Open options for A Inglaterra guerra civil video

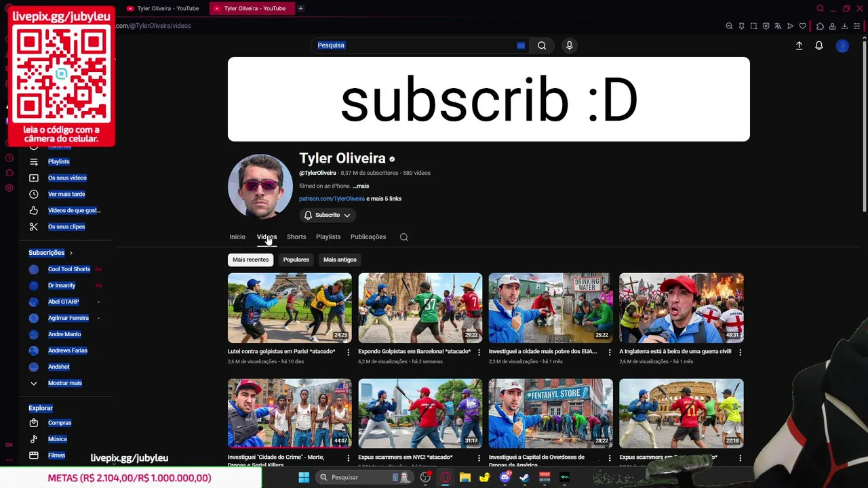(740, 352)
